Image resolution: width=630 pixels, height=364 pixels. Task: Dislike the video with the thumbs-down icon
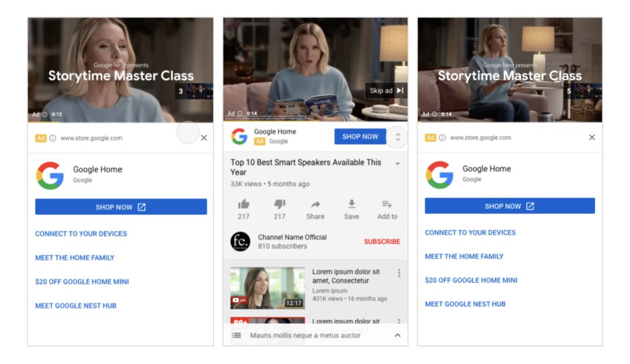pyautogui.click(x=279, y=205)
